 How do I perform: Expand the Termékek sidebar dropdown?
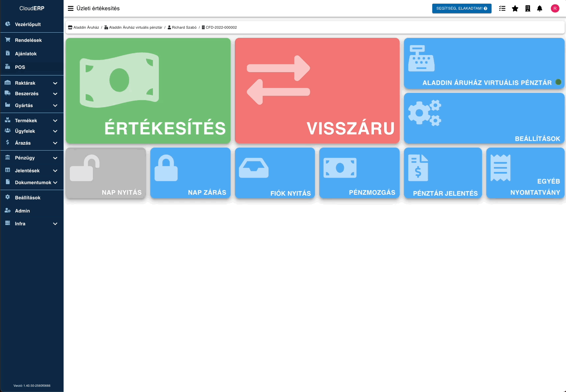pyautogui.click(x=32, y=121)
